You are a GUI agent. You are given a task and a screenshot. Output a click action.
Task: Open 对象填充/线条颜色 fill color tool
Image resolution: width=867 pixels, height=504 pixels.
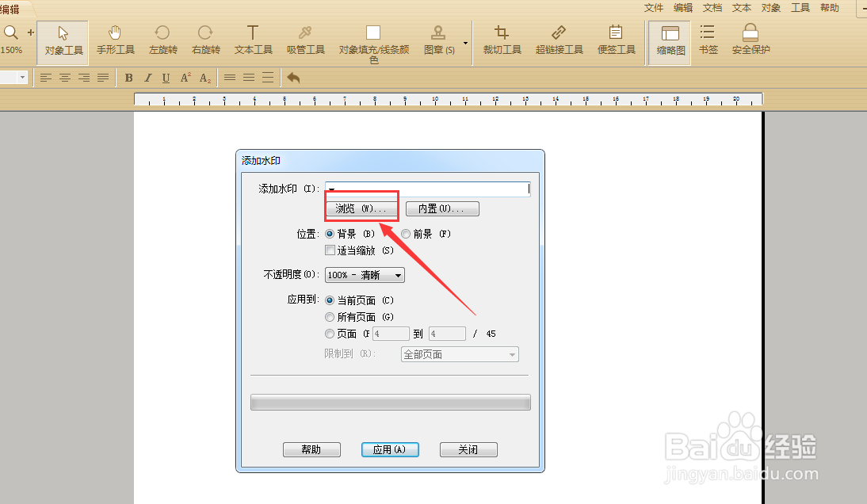[374, 44]
